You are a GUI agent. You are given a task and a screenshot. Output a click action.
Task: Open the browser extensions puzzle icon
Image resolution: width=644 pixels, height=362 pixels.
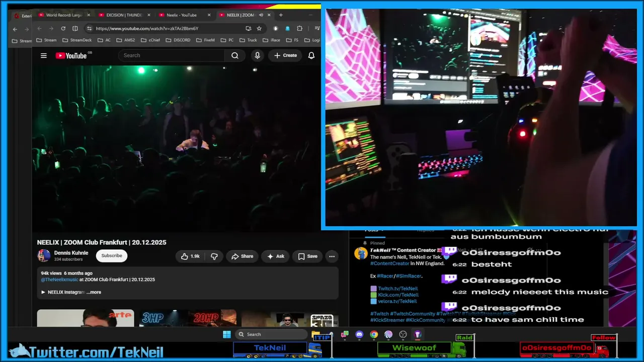[300, 29]
